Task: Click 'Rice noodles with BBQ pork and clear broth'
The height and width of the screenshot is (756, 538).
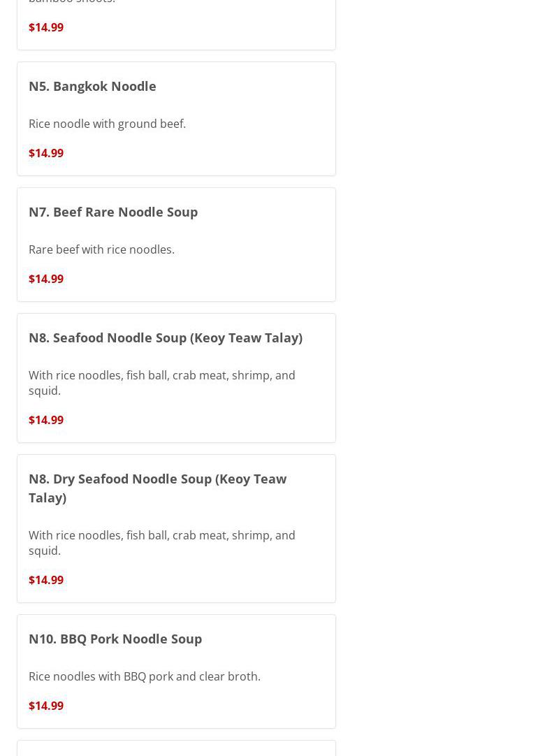Action: (x=145, y=676)
